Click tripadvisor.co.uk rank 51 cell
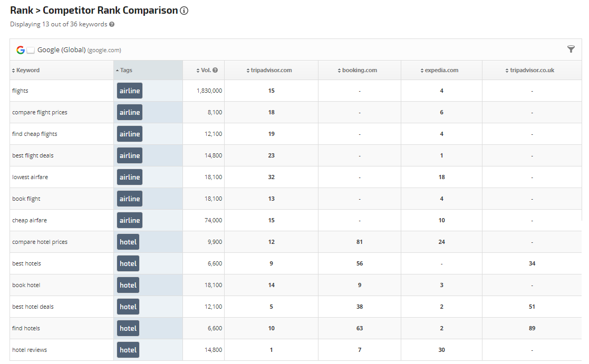589x364 pixels. [532, 307]
